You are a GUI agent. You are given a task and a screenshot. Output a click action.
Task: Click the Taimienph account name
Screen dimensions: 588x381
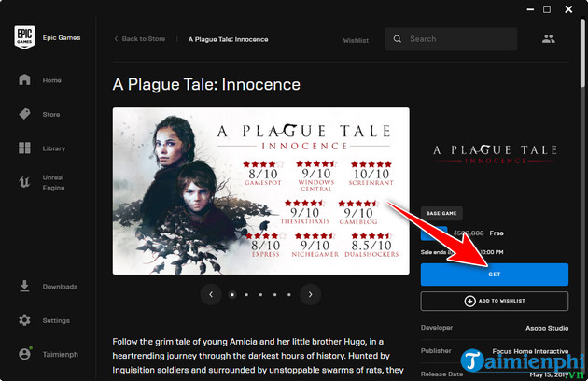[x=61, y=354]
